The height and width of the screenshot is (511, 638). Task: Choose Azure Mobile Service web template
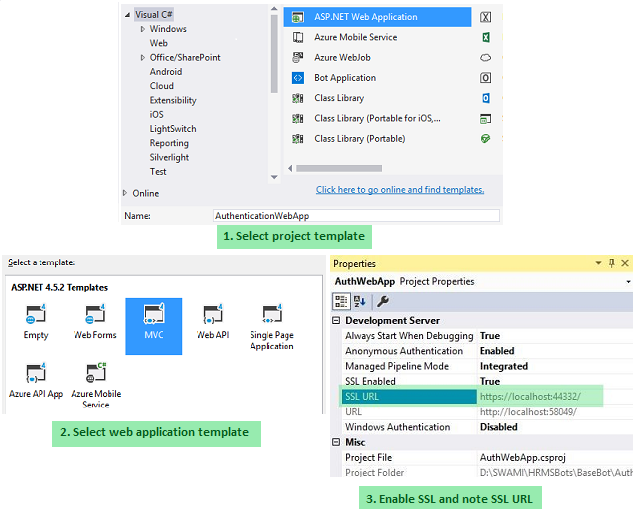96,385
